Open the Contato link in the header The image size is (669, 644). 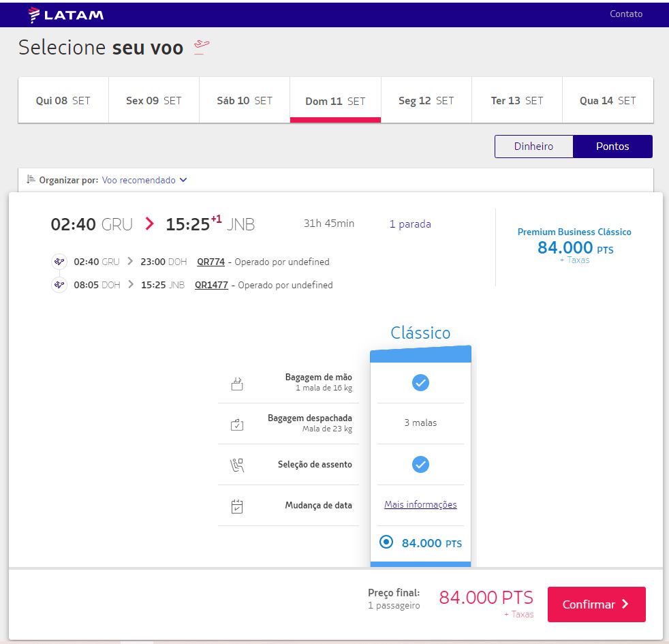[626, 14]
